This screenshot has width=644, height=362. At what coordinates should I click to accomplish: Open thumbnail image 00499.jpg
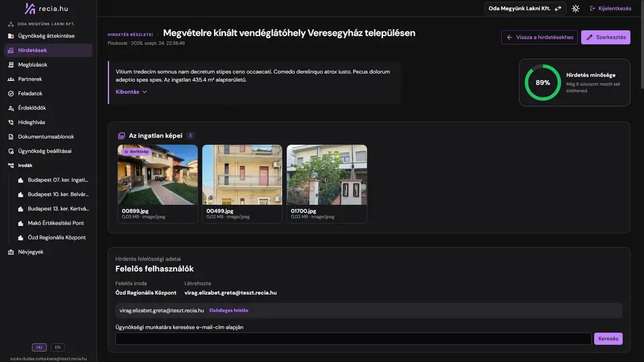(x=242, y=175)
